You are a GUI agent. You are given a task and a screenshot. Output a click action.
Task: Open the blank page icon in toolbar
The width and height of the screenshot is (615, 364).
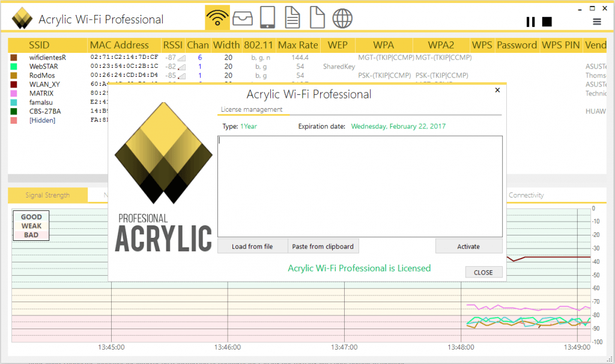click(317, 17)
